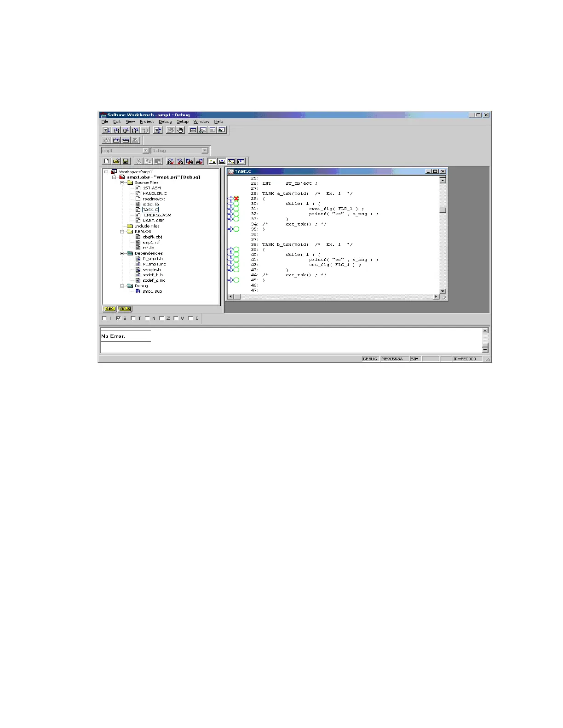This screenshot has width=563, height=728.
Task: Open the Debug menu
Action: click(165, 122)
